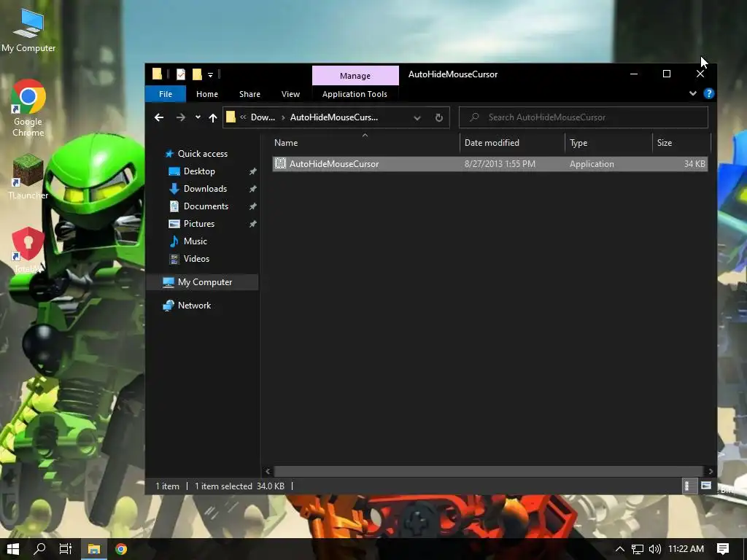747x560 pixels.
Task: Open Explorer help question mark icon
Action: (709, 93)
